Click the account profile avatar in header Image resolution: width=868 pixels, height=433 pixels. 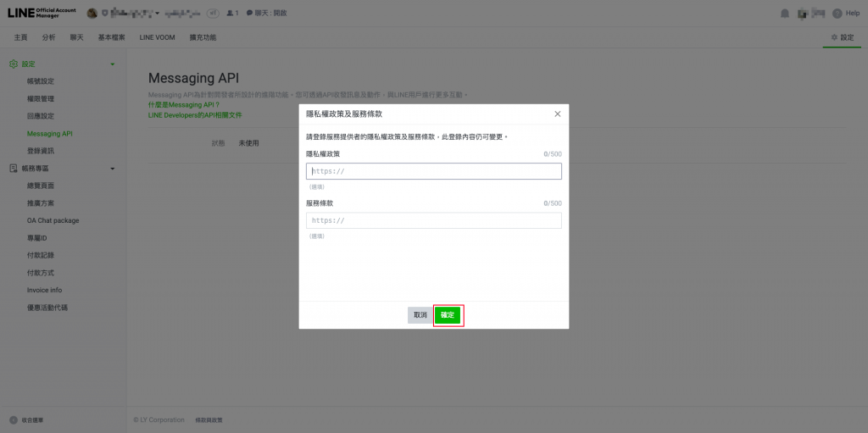92,14
